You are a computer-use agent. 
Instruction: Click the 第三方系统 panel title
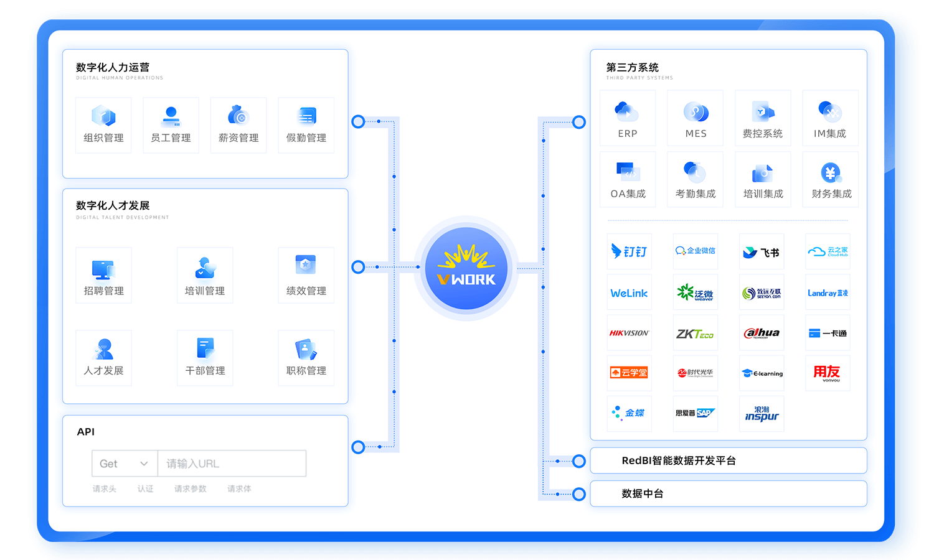click(x=633, y=67)
